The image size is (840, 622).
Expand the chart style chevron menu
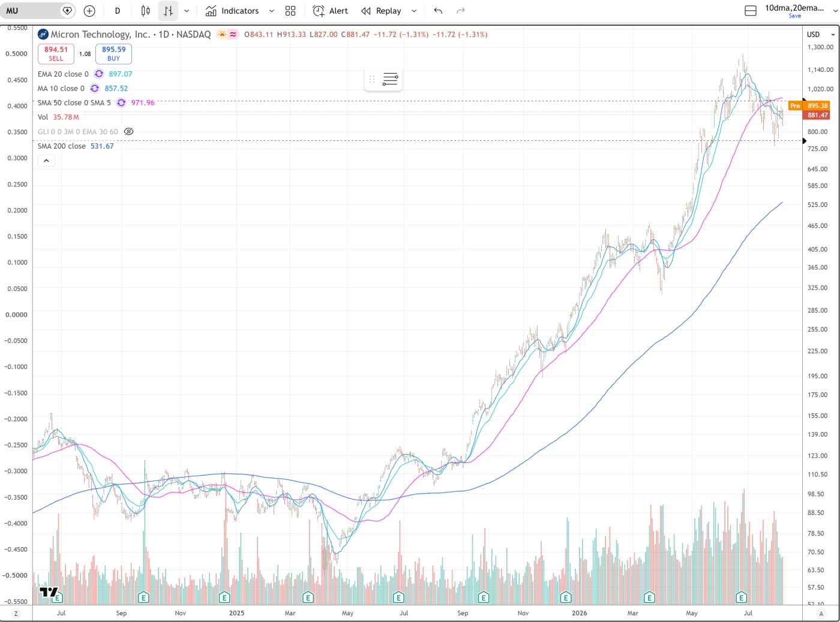point(187,11)
